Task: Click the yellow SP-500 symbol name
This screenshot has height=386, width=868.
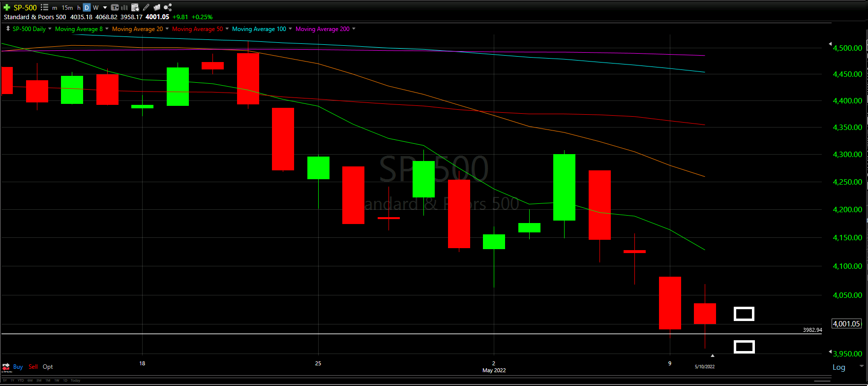Action: click(25, 7)
